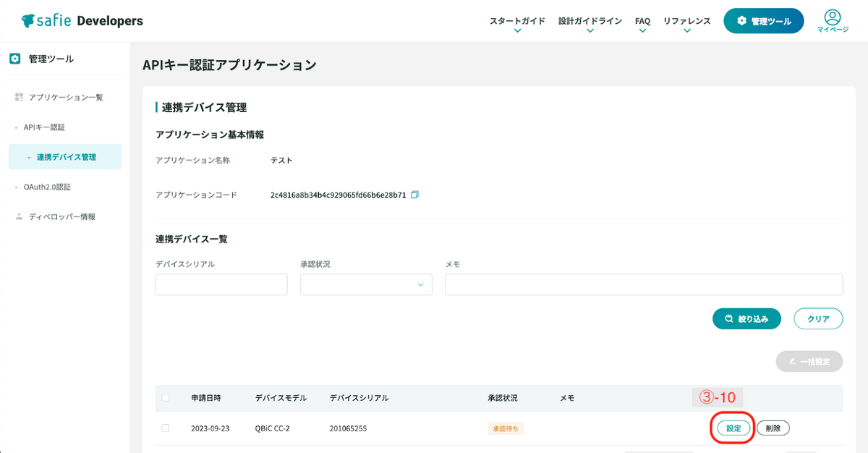Copy the application code with copy icon
This screenshot has width=868, height=453.
(x=414, y=195)
